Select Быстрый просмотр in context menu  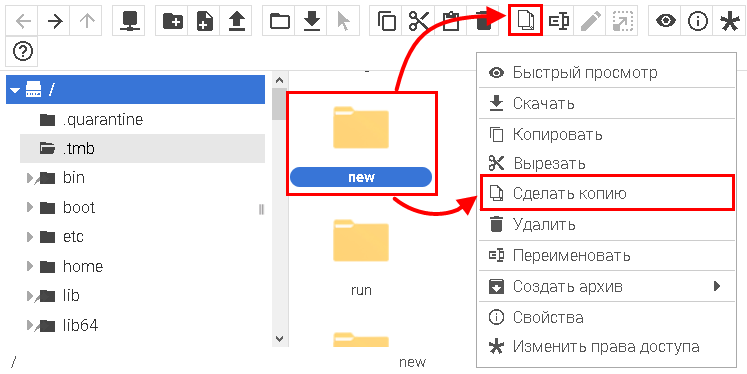pos(606,72)
